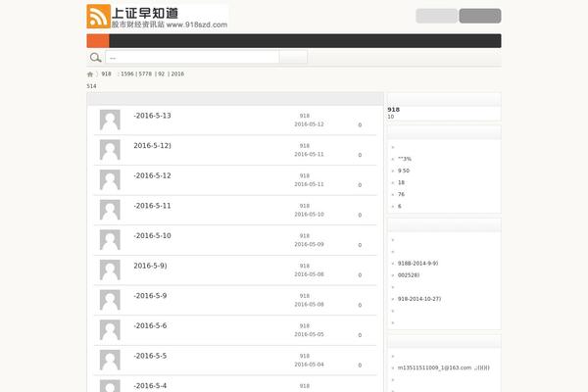Viewport: 588px width, 392px height.
Task: Select the orange highlighted navigation tab
Action: [98, 41]
